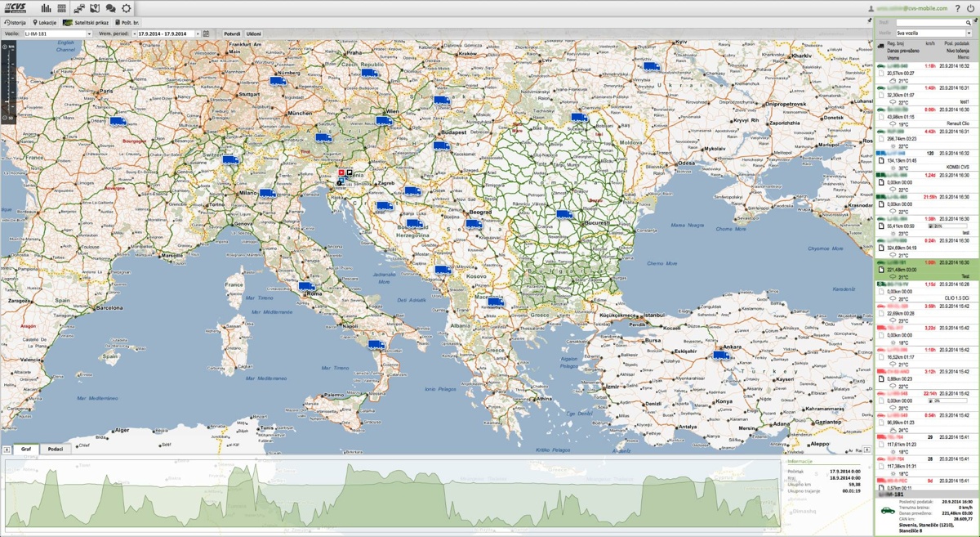The height and width of the screenshot is (537, 980).
Task: Click the red stop marker in Slovenia
Action: point(341,174)
